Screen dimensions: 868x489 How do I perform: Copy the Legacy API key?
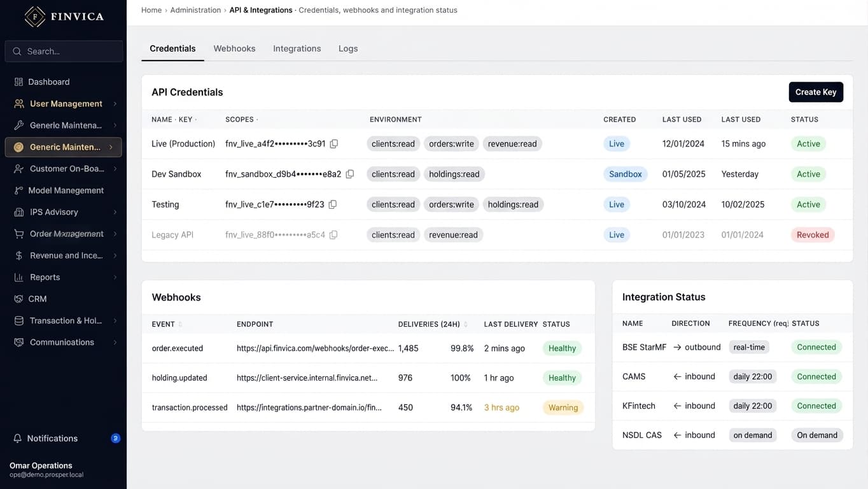click(x=333, y=235)
